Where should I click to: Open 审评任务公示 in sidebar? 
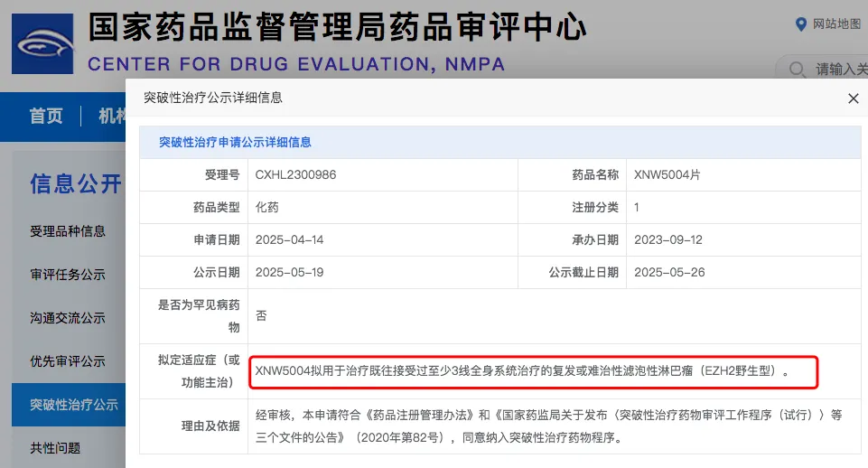(68, 275)
